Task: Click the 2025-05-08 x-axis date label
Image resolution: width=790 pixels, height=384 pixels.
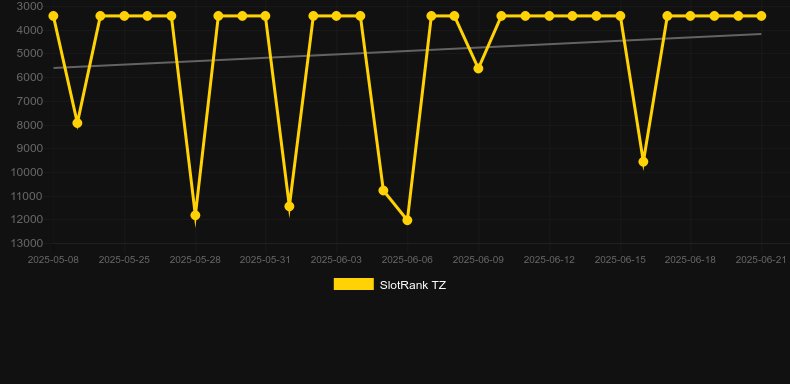Action: 53,260
